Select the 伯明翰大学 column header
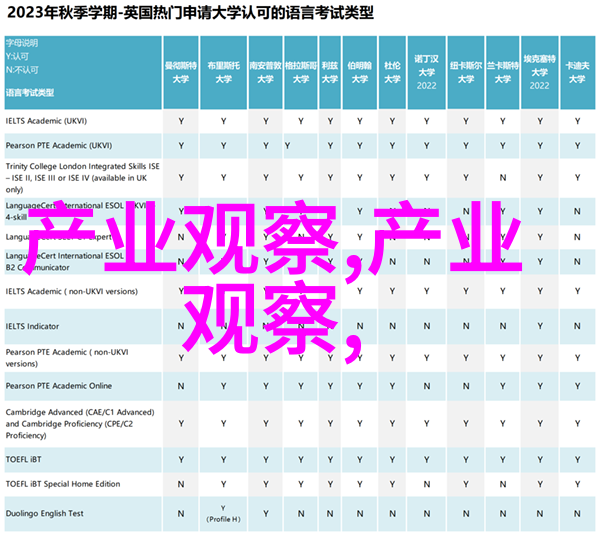 point(360,72)
